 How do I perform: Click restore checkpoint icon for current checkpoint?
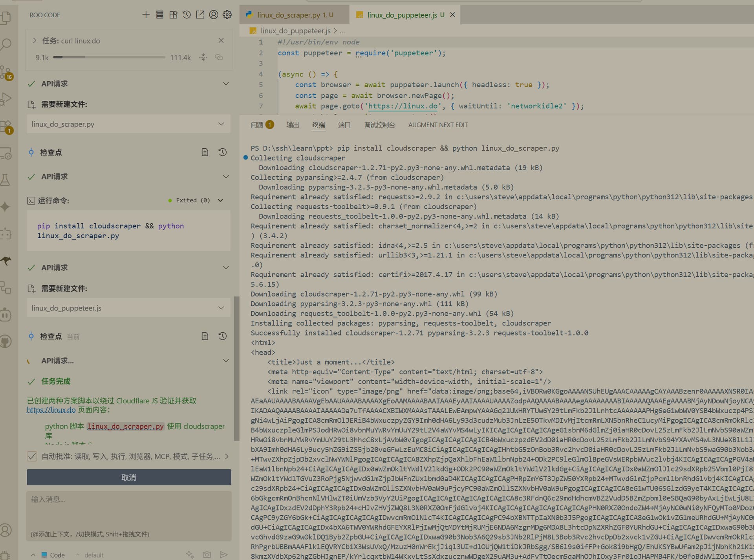223,336
